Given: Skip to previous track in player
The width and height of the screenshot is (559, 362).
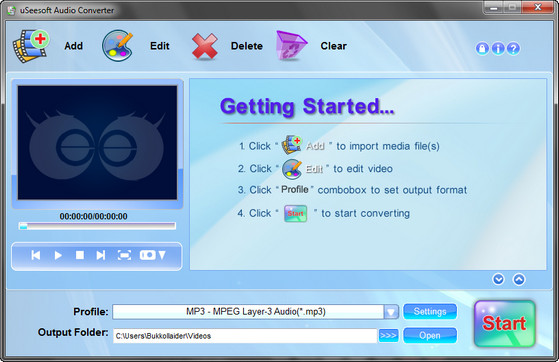Looking at the screenshot, I should click(36, 255).
